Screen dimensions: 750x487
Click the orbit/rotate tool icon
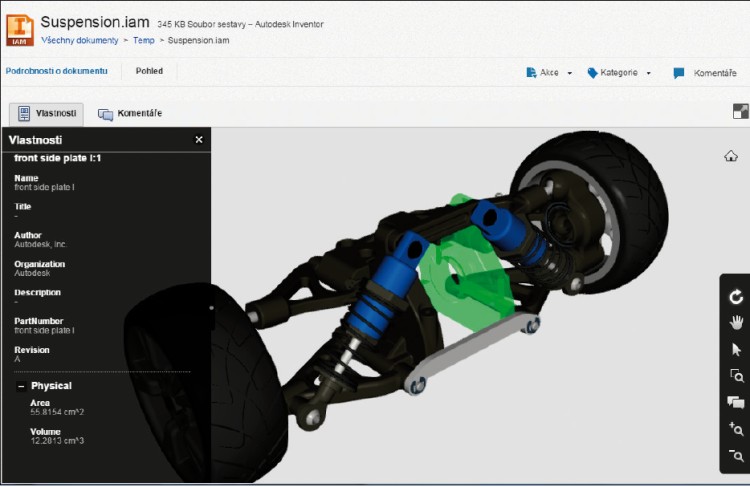(736, 297)
